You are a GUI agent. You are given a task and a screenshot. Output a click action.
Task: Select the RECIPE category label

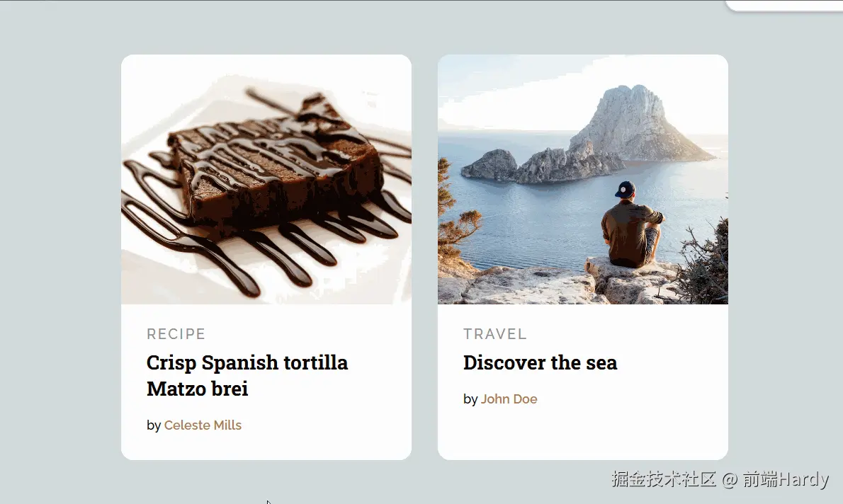point(176,334)
